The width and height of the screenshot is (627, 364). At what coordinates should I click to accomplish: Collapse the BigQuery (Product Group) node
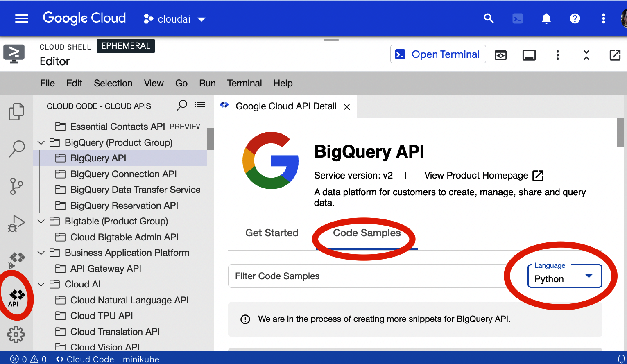coord(41,142)
